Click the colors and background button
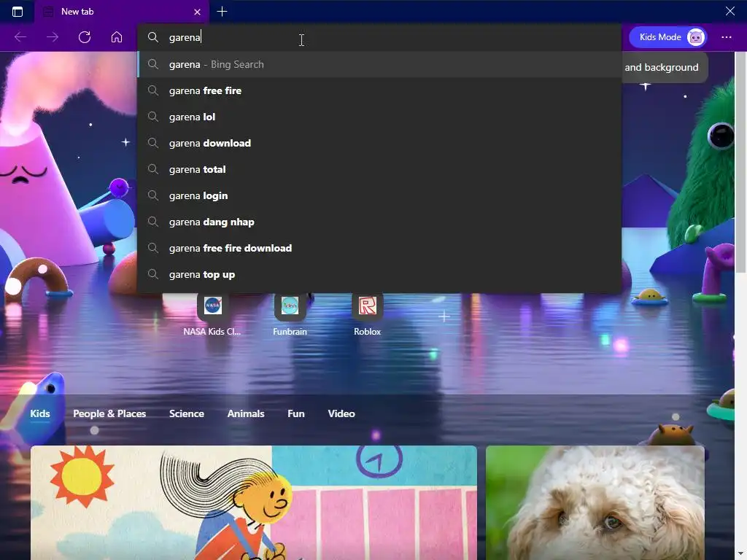Image resolution: width=747 pixels, height=560 pixels. click(664, 67)
